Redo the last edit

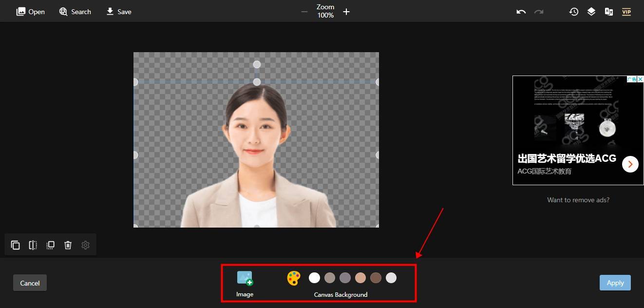(x=538, y=11)
